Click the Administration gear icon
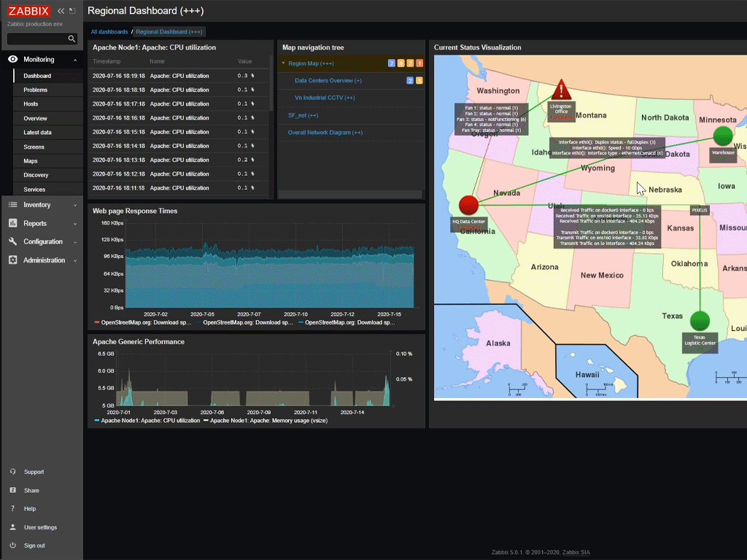This screenshot has height=560, width=747. [13, 260]
